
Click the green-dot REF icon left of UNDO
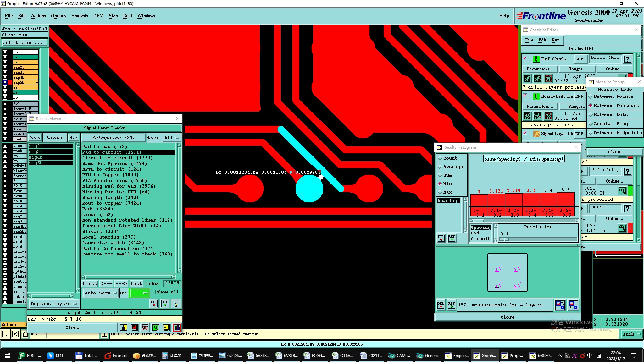(x=165, y=303)
